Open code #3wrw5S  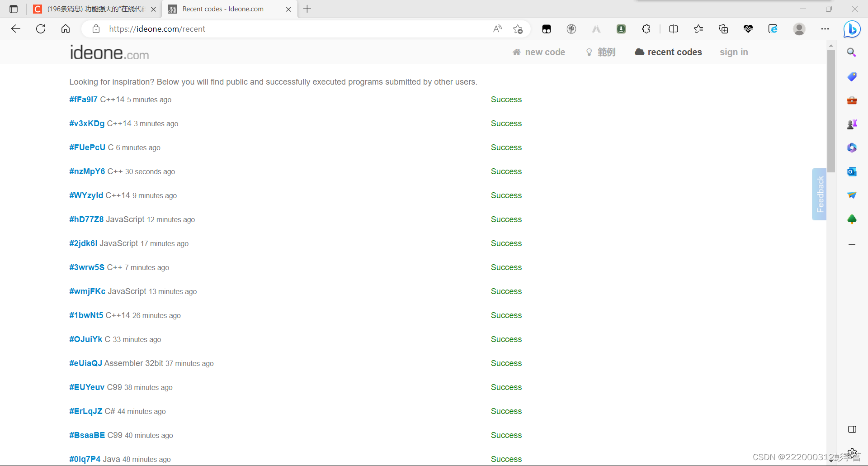click(x=87, y=267)
